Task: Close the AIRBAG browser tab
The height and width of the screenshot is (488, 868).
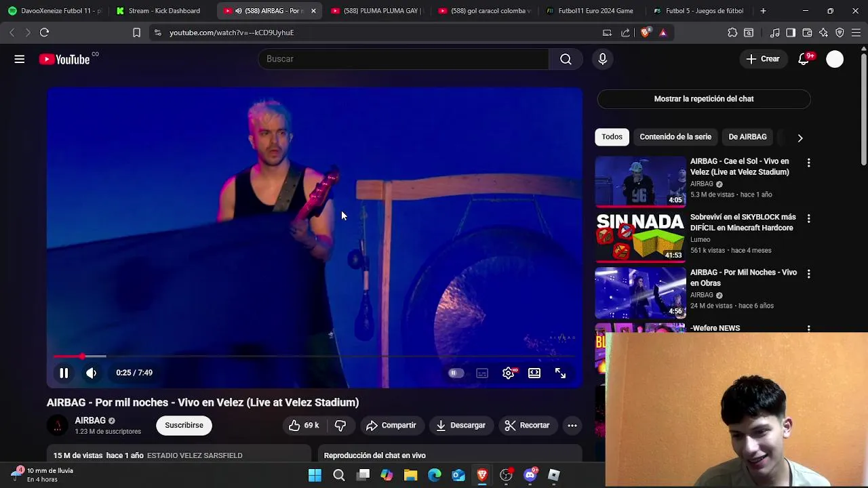Action: [313, 11]
